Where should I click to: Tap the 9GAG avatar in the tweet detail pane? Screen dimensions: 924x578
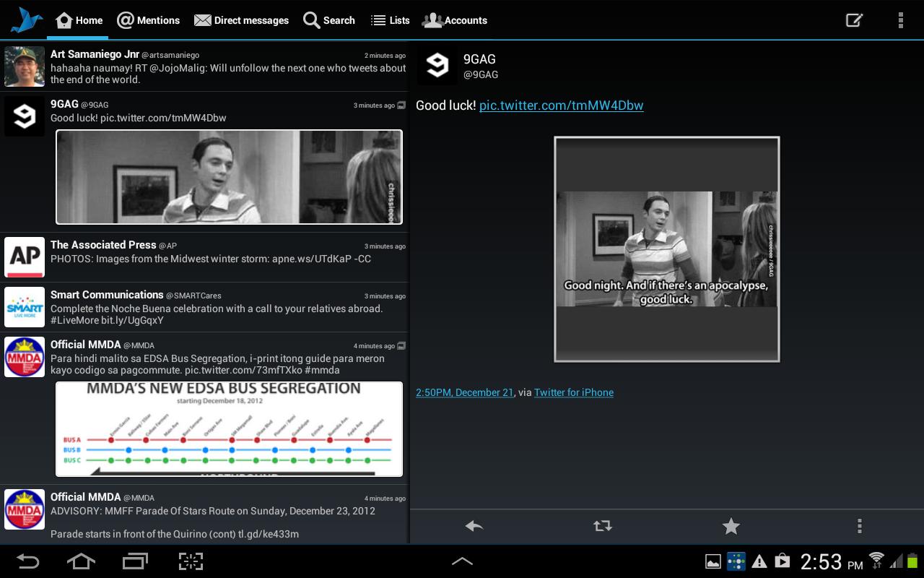click(437, 66)
